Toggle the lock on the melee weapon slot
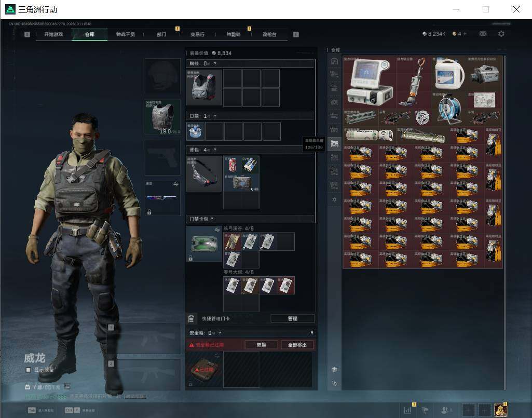This screenshot has width=532, height=418. click(149, 212)
